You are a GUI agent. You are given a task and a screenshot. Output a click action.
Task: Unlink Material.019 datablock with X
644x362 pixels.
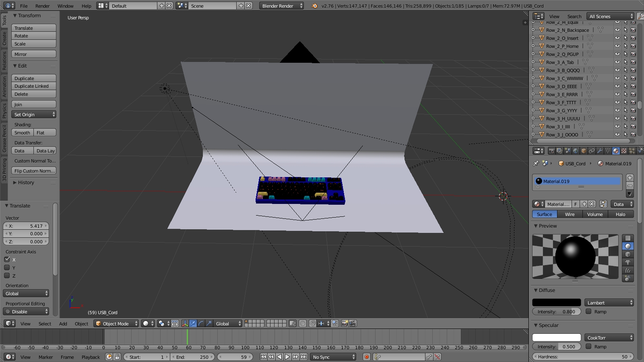point(592,204)
